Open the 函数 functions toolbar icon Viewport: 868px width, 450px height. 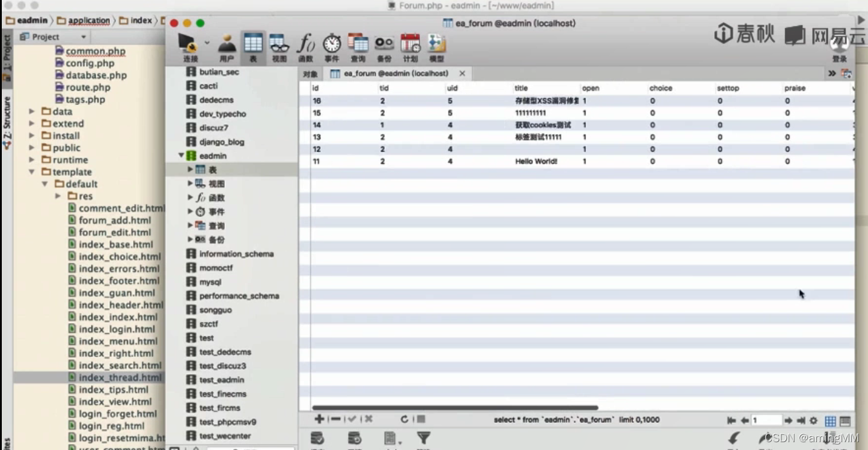point(305,48)
